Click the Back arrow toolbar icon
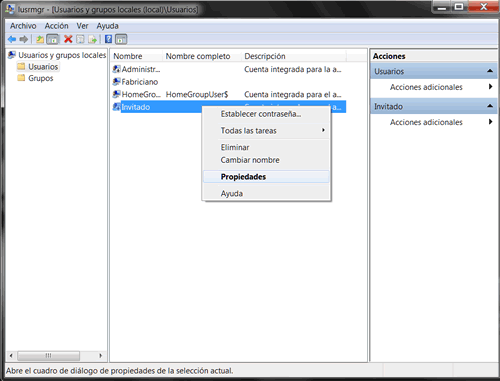Viewport: 500px width, 381px height. (12, 39)
